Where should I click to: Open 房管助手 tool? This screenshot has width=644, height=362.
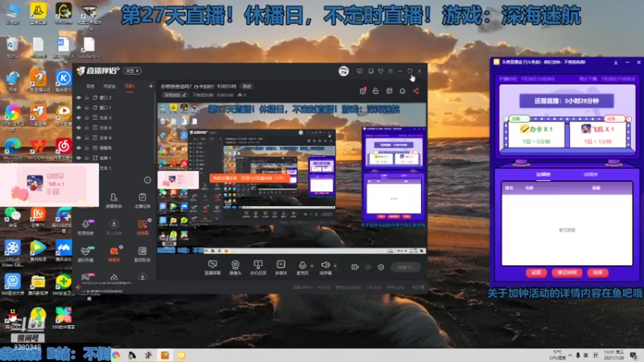click(114, 200)
